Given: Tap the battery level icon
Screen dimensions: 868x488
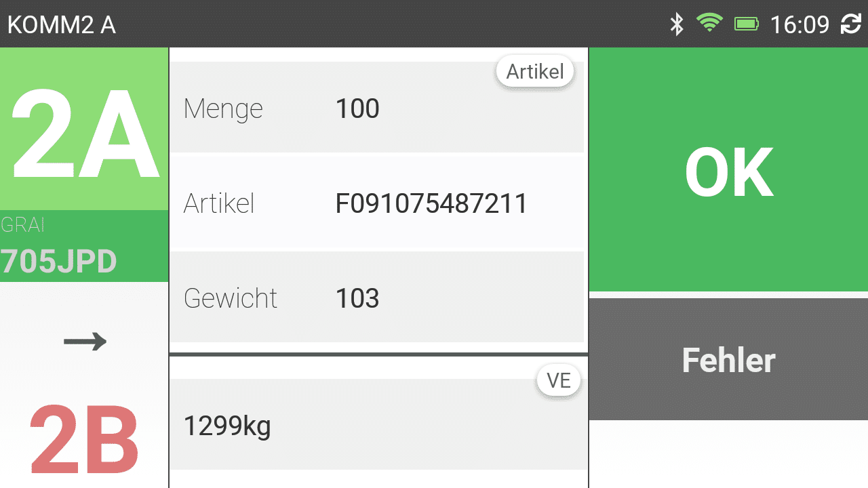Looking at the screenshot, I should (x=747, y=24).
